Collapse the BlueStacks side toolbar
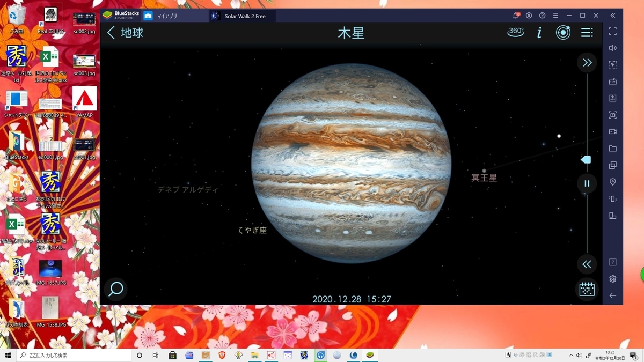This screenshot has height=362, width=644. click(612, 16)
